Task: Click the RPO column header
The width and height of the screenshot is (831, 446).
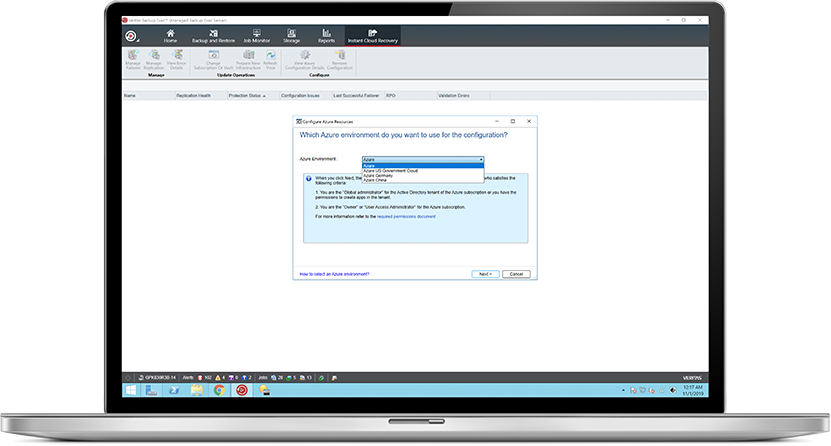Action: tap(411, 96)
